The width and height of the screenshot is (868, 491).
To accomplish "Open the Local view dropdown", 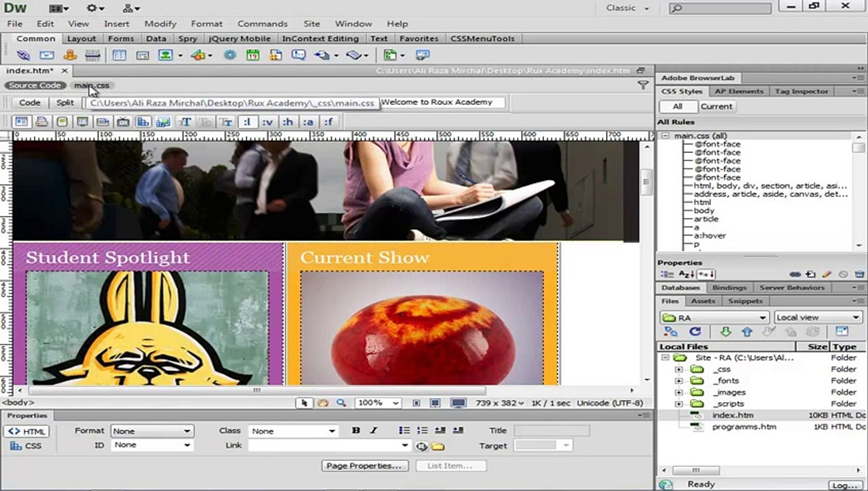I will pos(818,317).
